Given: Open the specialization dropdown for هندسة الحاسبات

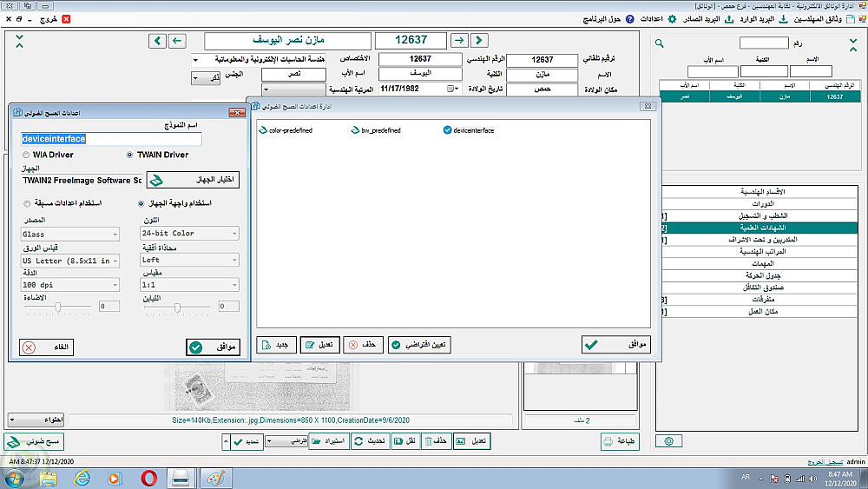Looking at the screenshot, I should [x=194, y=59].
